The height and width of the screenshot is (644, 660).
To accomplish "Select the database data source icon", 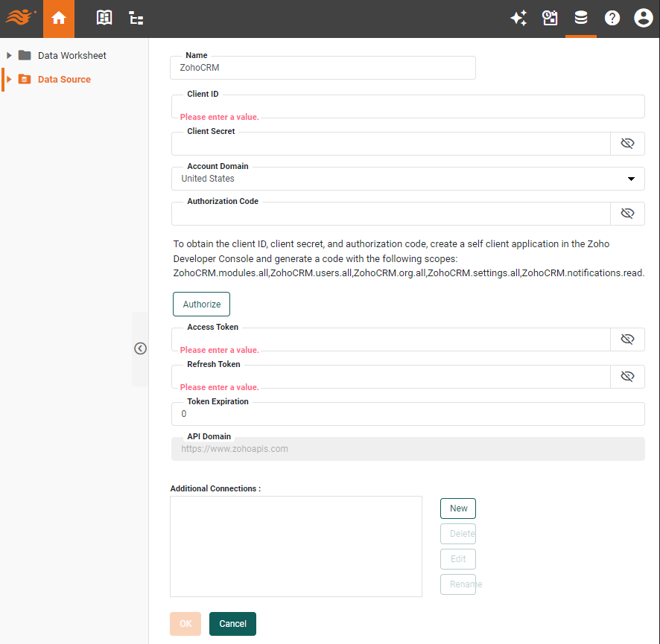I will pyautogui.click(x=581, y=18).
